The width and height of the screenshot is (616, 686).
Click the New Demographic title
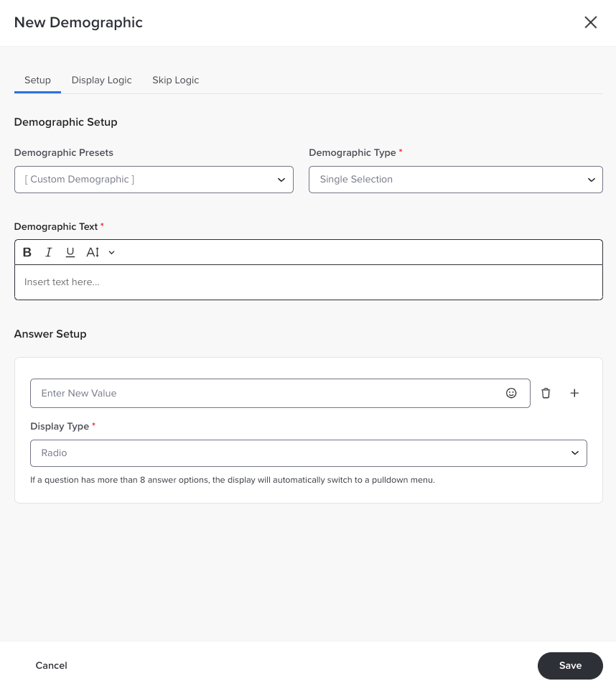coord(78,22)
